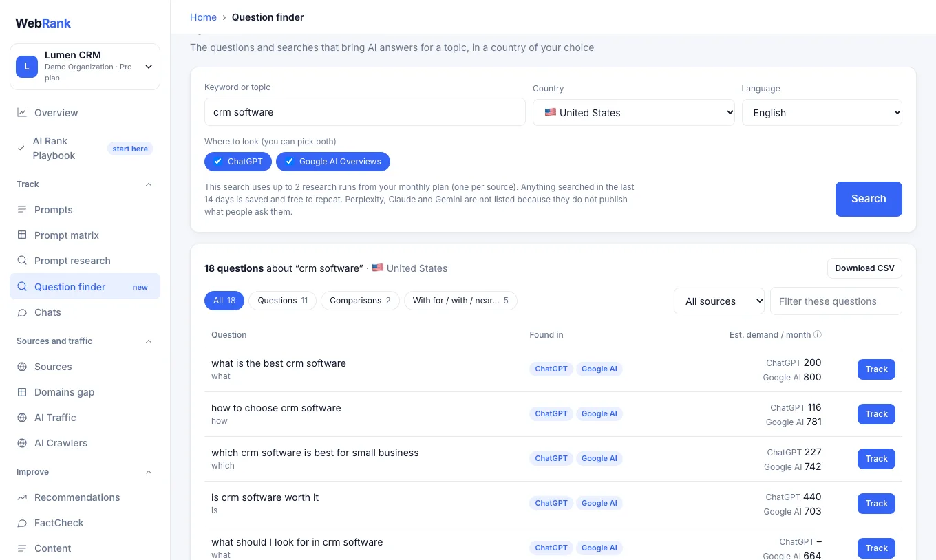Click the Content lines icon
Image resolution: width=936 pixels, height=560 pixels.
(22, 548)
